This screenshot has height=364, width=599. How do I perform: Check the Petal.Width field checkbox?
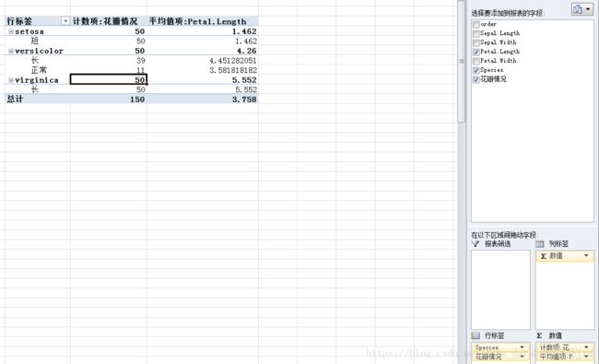(x=476, y=61)
